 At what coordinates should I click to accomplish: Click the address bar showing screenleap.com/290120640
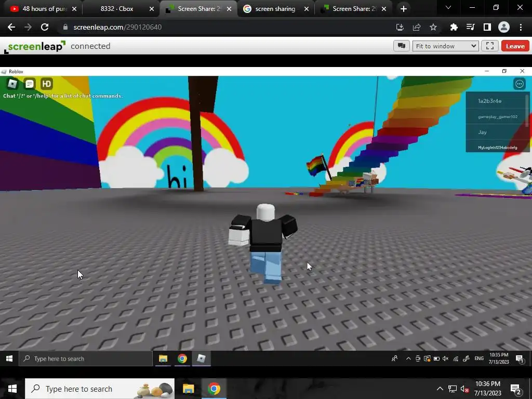224,27
